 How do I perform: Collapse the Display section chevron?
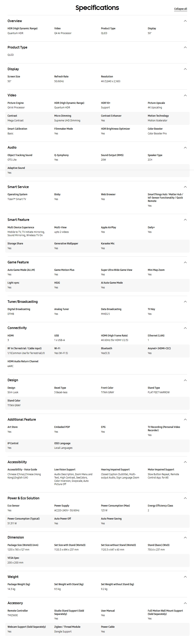click(185, 69)
